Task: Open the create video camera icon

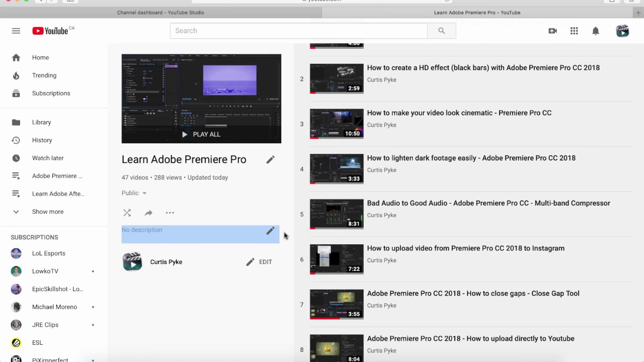Action: (x=552, y=31)
